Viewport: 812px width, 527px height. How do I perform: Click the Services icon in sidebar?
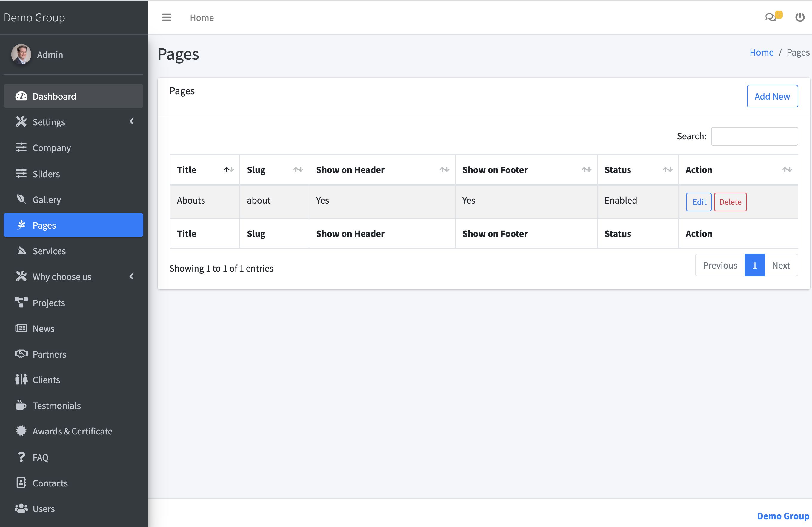21,251
